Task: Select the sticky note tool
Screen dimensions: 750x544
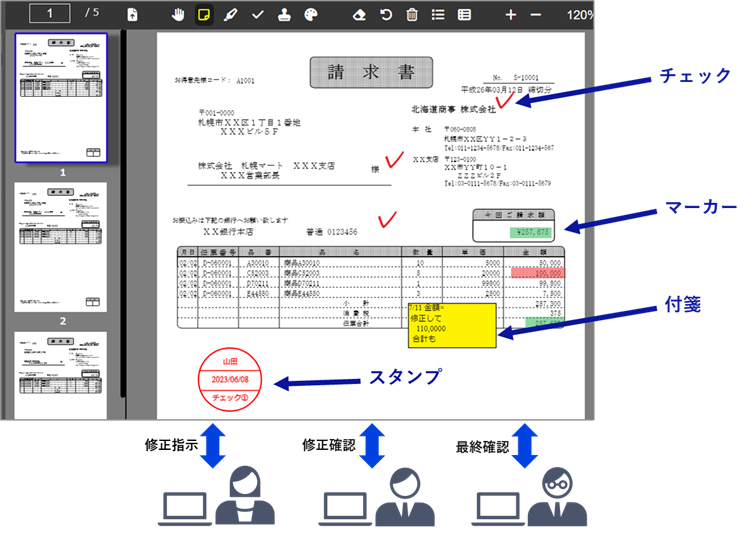Action: [204, 15]
